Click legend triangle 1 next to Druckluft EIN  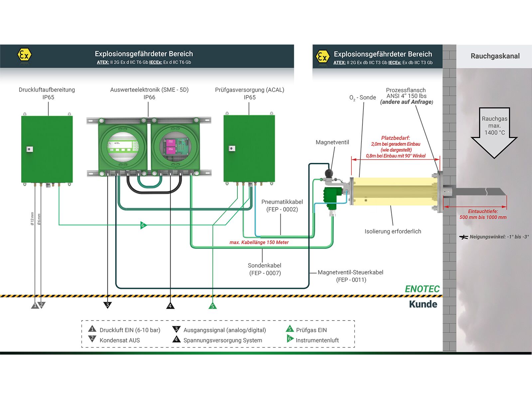(x=92, y=329)
